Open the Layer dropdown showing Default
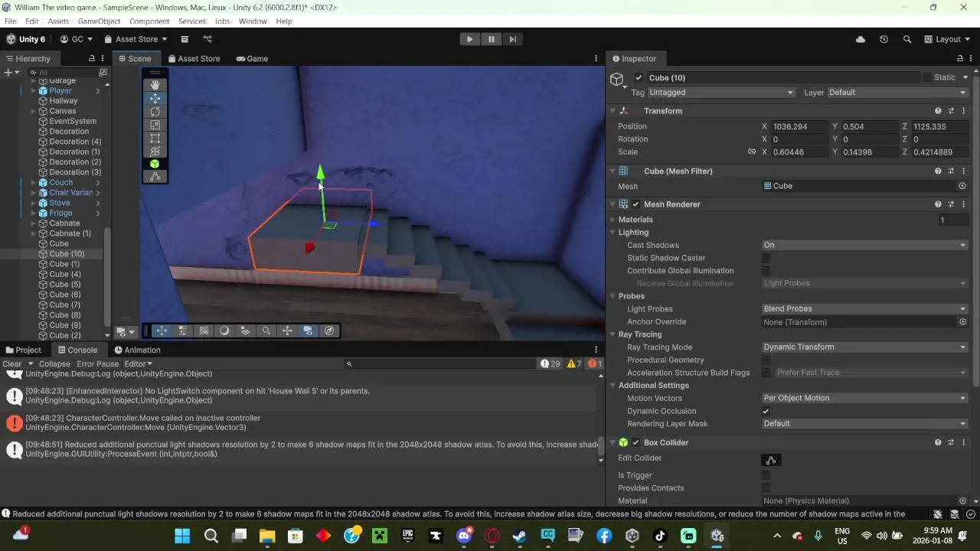 click(x=897, y=93)
